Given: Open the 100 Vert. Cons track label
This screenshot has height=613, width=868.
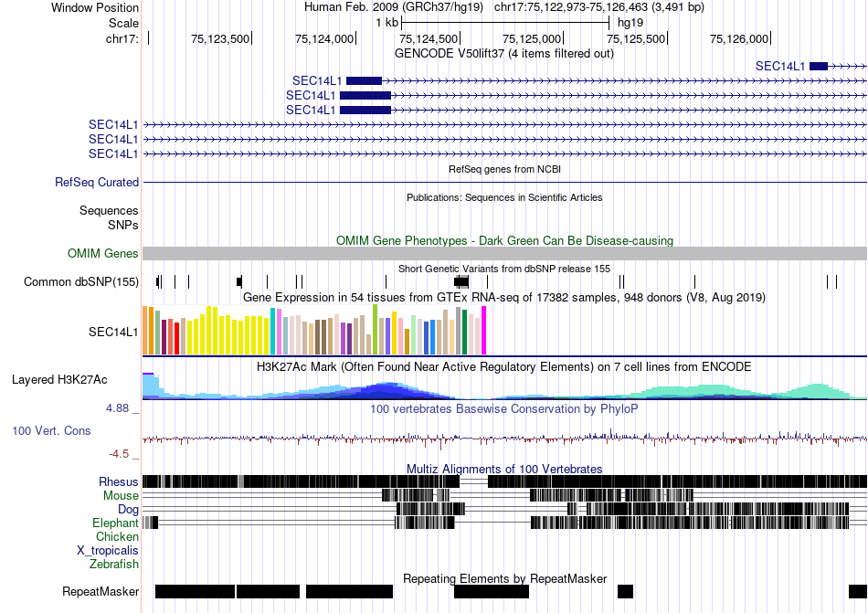Looking at the screenshot, I should tap(51, 430).
